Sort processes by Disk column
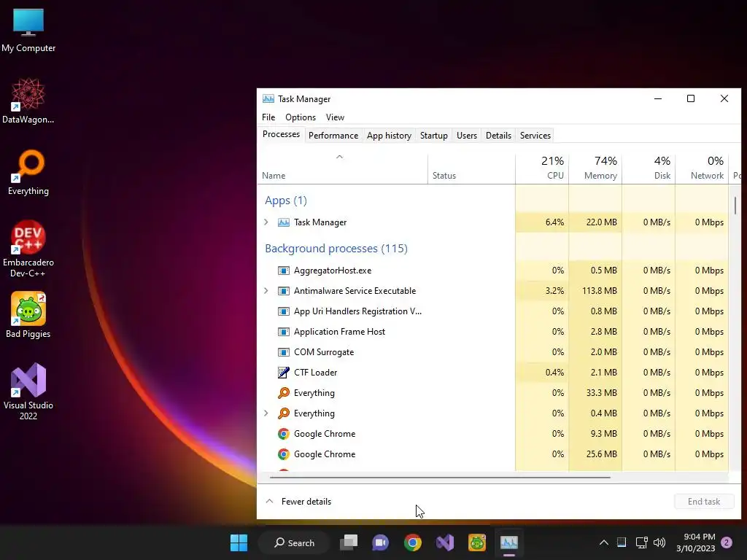The width and height of the screenshot is (747, 560). 649,168
